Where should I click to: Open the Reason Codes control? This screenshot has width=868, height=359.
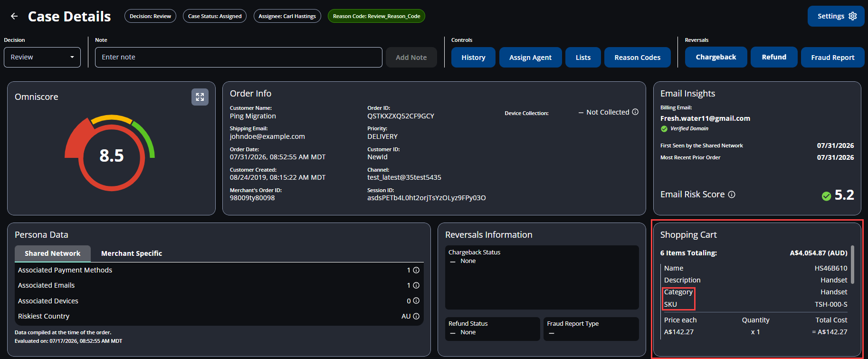click(637, 57)
